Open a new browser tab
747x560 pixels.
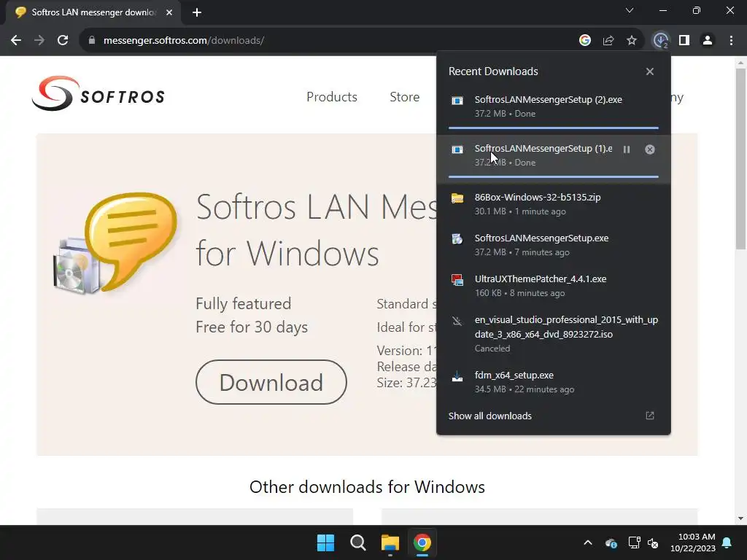click(x=197, y=12)
